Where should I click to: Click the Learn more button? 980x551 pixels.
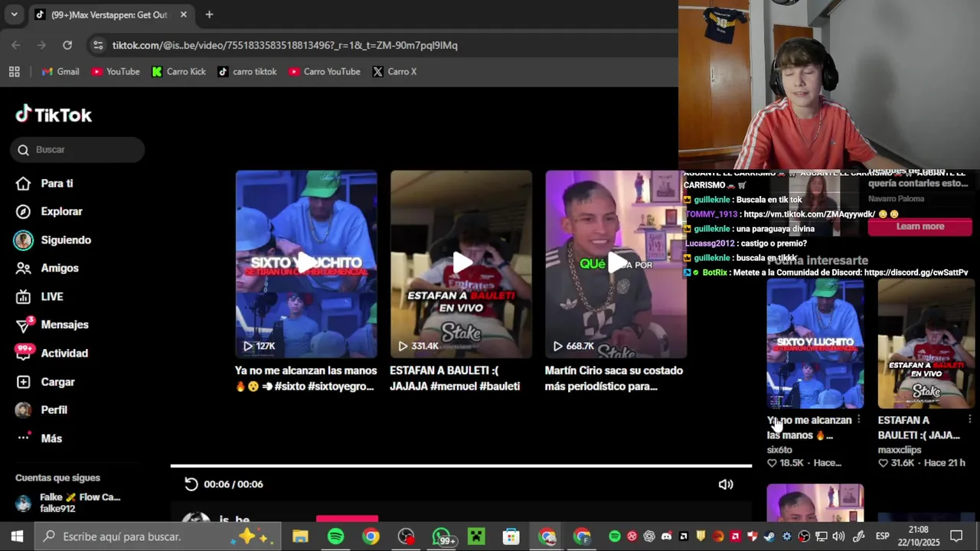coord(920,227)
